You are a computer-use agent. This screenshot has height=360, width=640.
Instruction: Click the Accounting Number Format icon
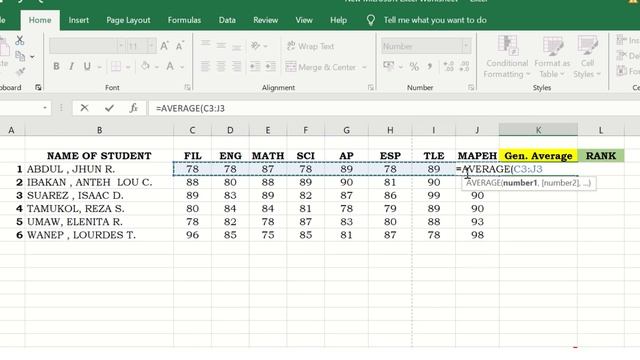coord(389,66)
